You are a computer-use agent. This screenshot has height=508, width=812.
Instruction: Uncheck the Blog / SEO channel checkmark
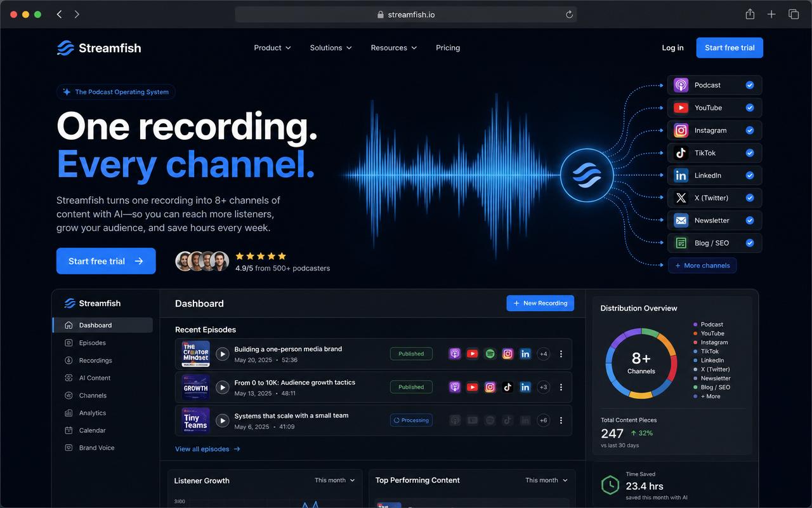750,243
